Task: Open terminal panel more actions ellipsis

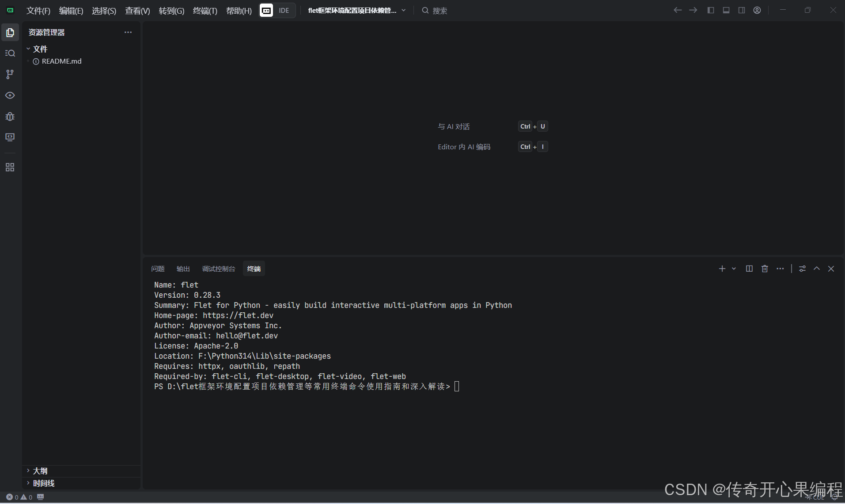Action: pyautogui.click(x=780, y=269)
